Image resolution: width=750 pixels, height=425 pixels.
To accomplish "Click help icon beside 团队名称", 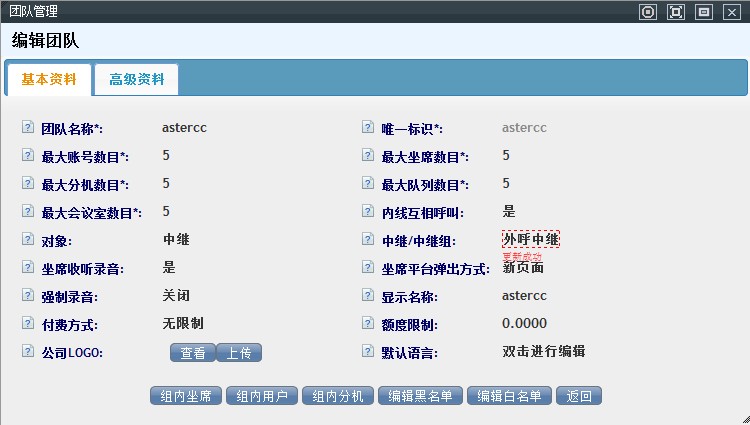I will pos(27,128).
